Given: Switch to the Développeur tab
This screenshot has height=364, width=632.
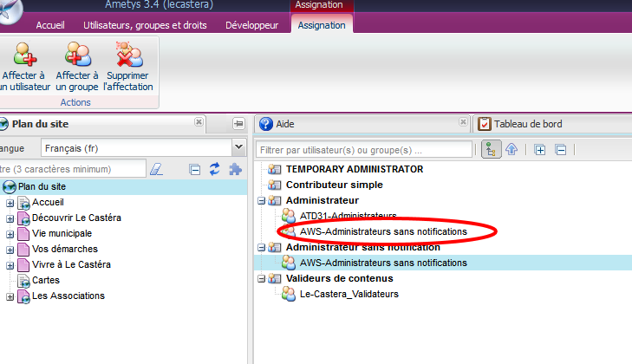Looking at the screenshot, I should pyautogui.click(x=252, y=25).
